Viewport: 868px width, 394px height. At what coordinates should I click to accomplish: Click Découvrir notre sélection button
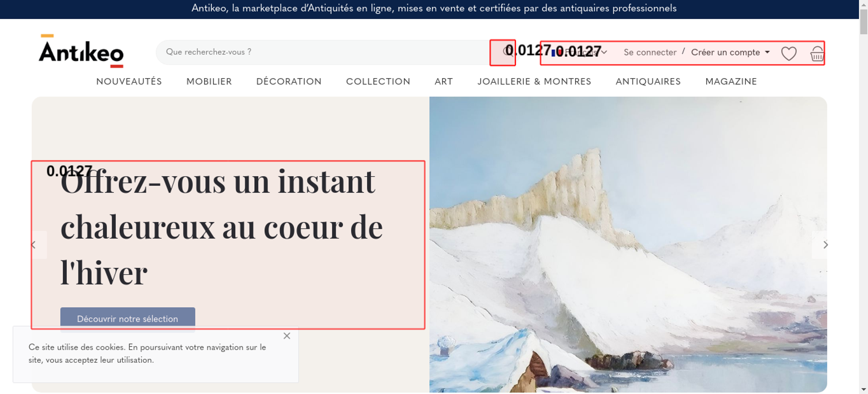coord(128,319)
